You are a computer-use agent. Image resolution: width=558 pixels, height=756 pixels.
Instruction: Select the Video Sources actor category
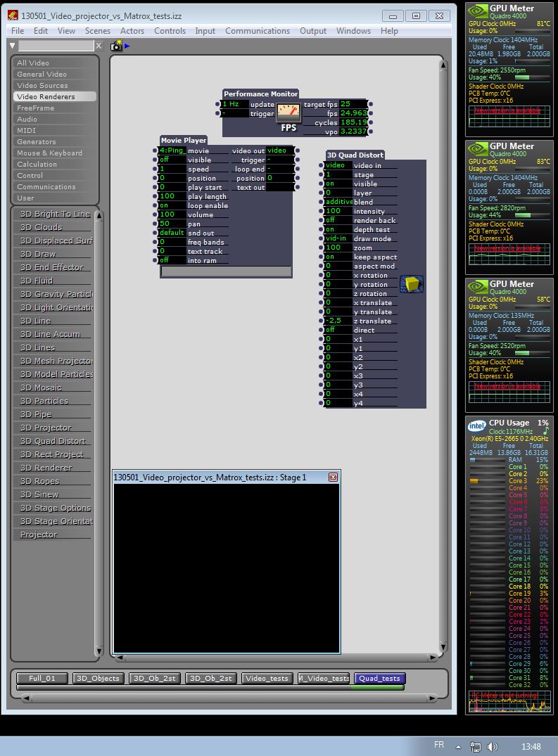(54, 85)
